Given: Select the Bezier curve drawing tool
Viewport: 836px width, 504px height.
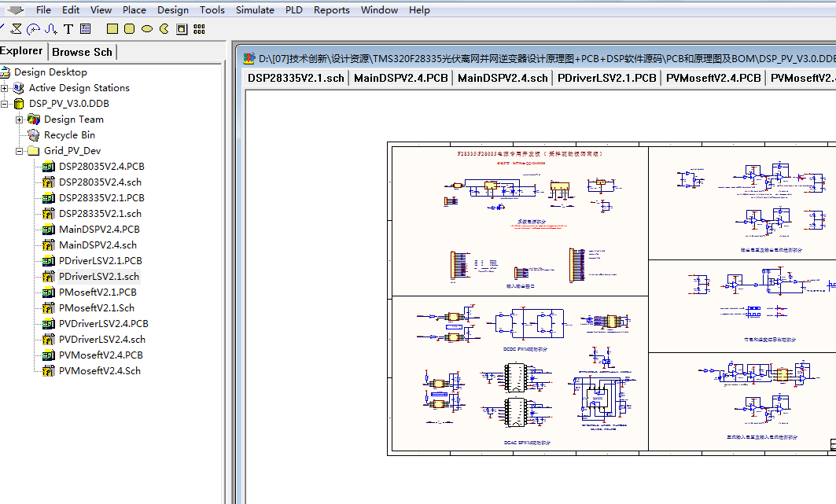Looking at the screenshot, I should [x=51, y=29].
